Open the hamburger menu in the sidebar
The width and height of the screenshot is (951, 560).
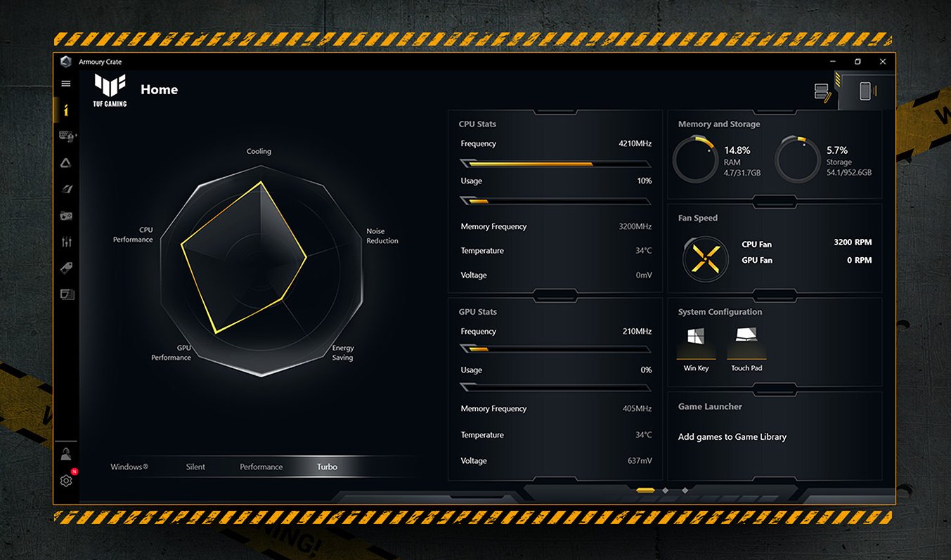pos(66,84)
